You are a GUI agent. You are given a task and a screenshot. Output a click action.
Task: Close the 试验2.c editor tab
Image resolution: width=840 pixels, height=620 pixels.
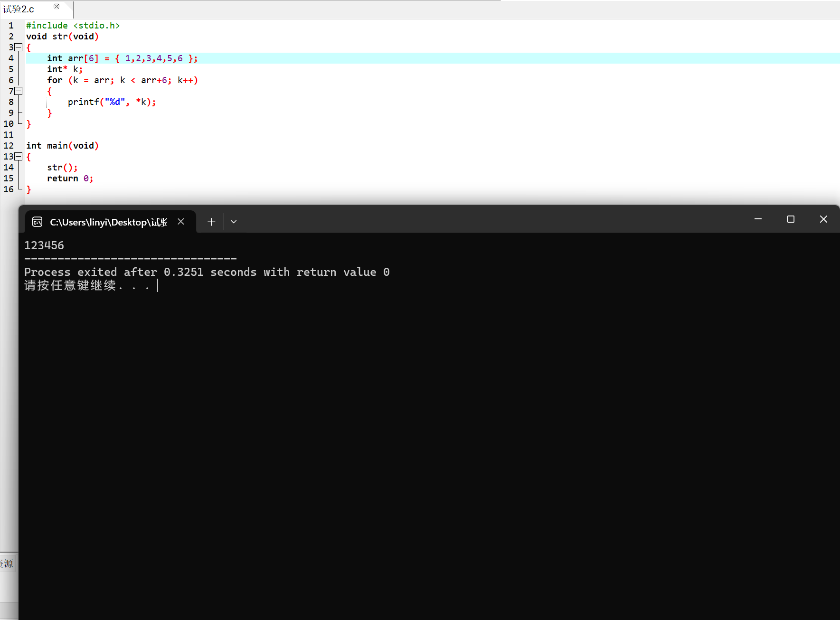click(x=57, y=7)
